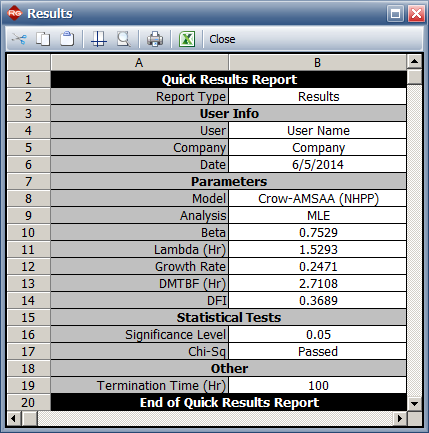
Task: Select the Results value cell
Action: (x=317, y=96)
